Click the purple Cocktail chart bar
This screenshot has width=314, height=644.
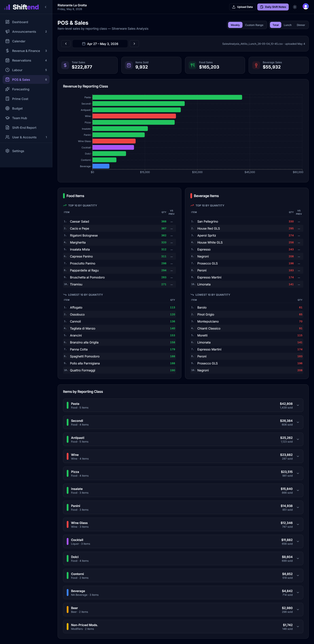pyautogui.click(x=113, y=148)
